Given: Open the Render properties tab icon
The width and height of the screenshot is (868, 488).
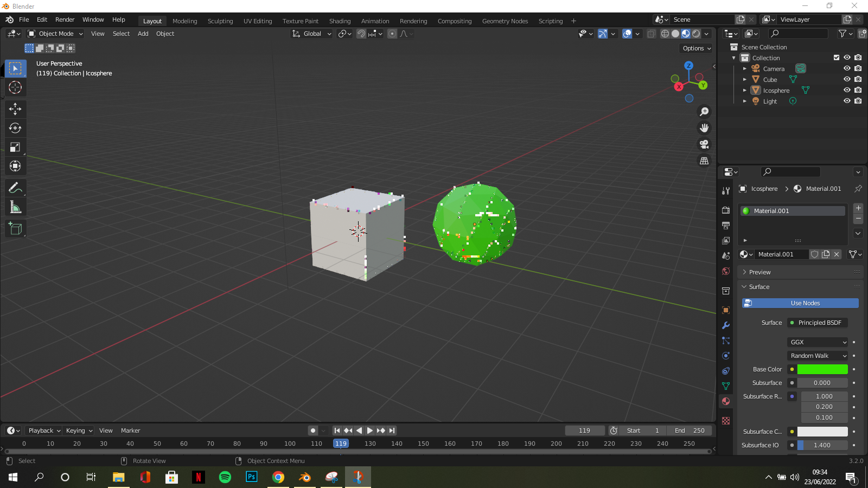Looking at the screenshot, I should coord(726,210).
